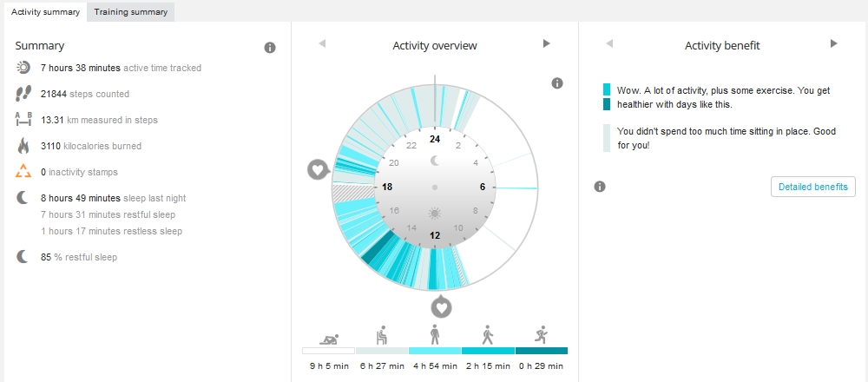Select the Activity summary tab
Screen dimensions: 868x382
point(45,12)
